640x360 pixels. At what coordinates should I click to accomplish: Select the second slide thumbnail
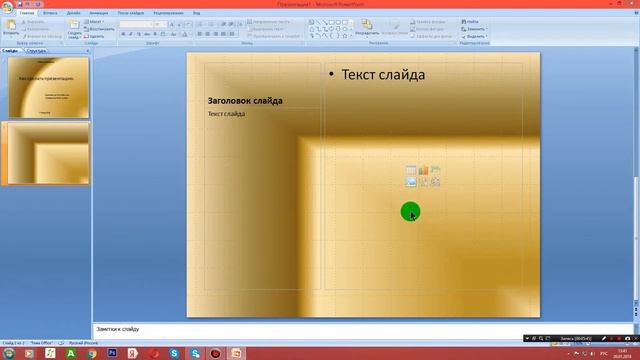[49, 153]
